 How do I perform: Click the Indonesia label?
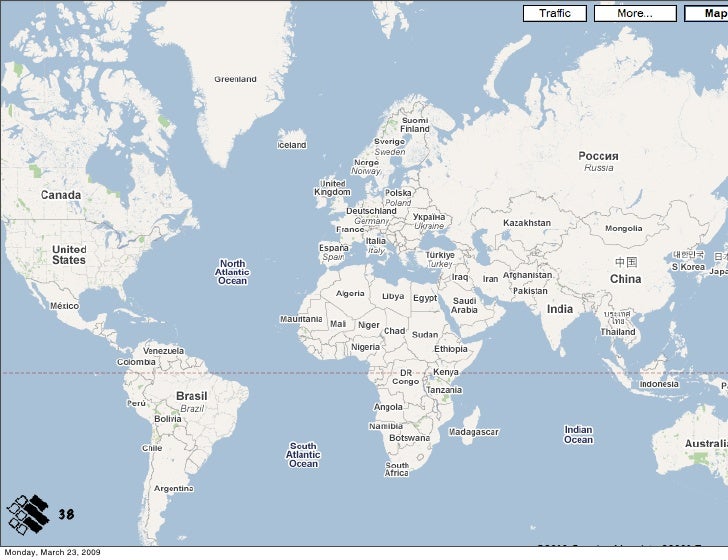(x=659, y=384)
